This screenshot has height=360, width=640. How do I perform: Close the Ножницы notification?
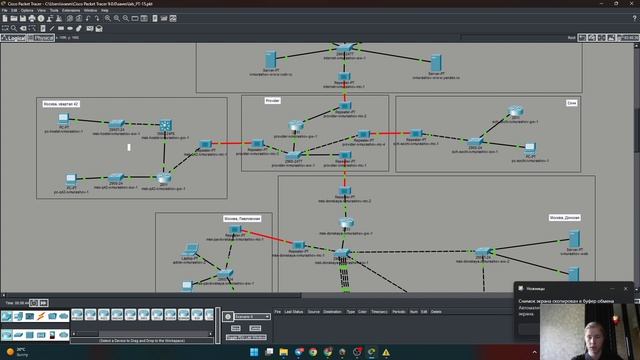[626, 289]
